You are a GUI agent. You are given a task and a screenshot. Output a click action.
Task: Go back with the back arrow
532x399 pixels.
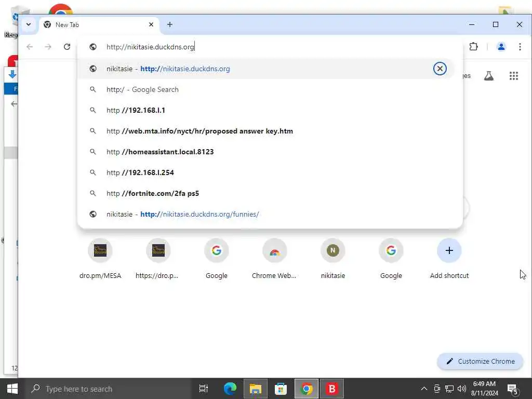[x=30, y=47]
